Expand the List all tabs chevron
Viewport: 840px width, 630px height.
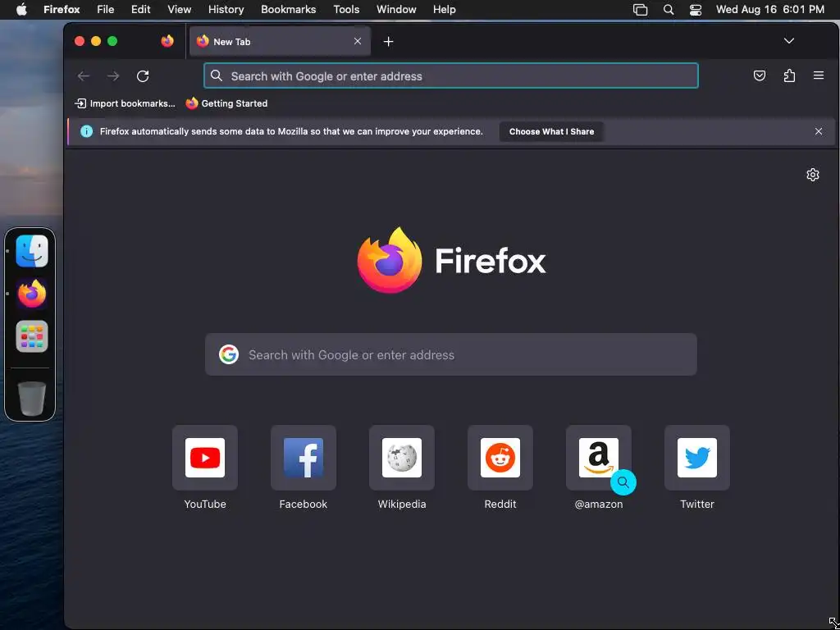pyautogui.click(x=788, y=41)
